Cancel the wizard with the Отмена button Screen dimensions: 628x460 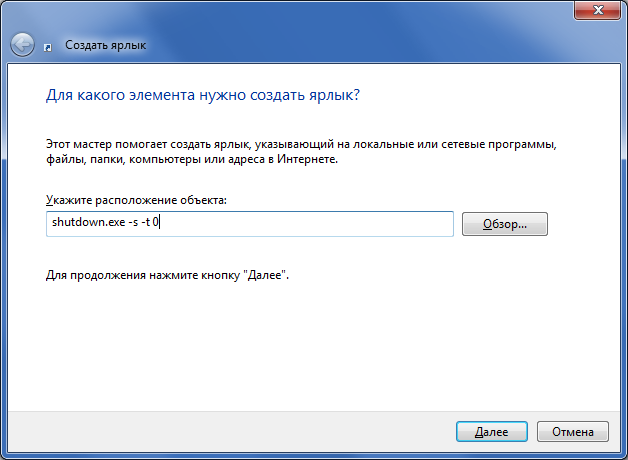tap(572, 432)
